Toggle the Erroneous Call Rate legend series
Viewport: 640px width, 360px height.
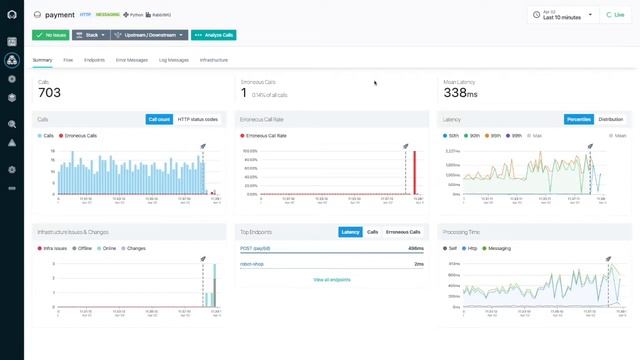tap(263, 136)
